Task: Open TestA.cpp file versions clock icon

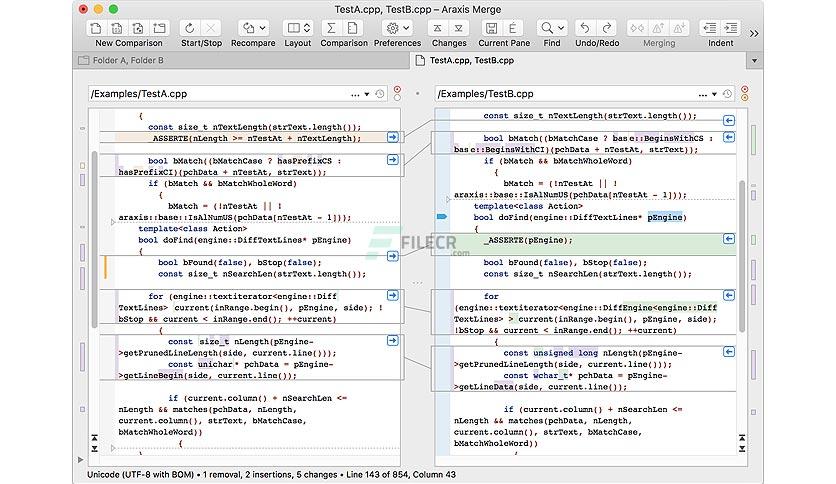Action: [x=380, y=94]
